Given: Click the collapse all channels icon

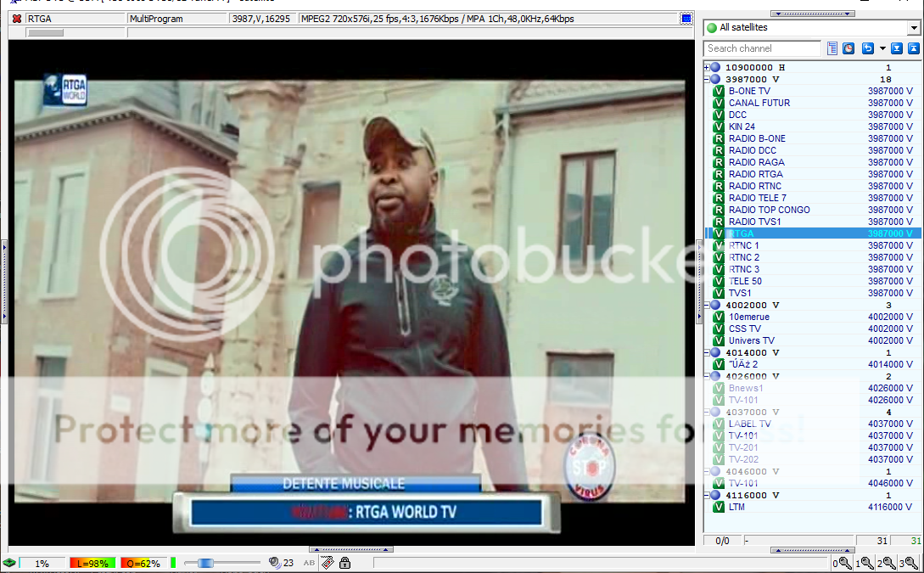Looking at the screenshot, I should click(x=912, y=48).
